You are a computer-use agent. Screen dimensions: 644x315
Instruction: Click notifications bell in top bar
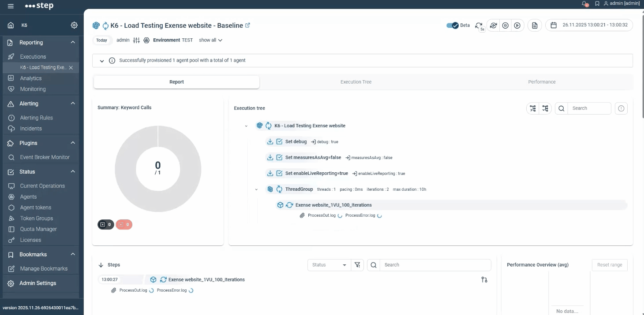[x=585, y=4]
